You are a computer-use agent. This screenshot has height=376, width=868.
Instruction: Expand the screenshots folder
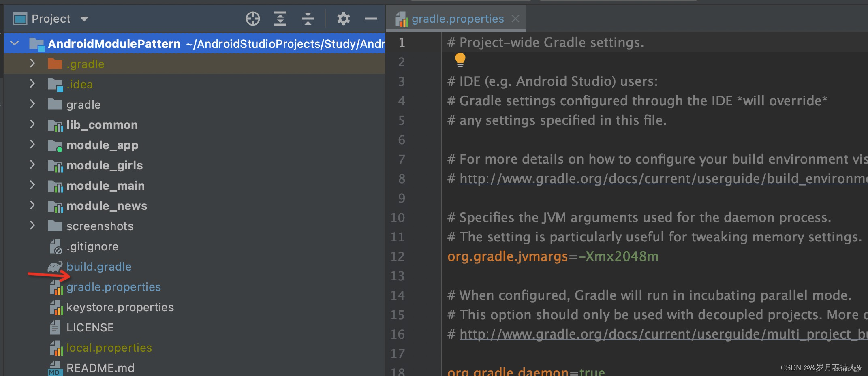32,226
